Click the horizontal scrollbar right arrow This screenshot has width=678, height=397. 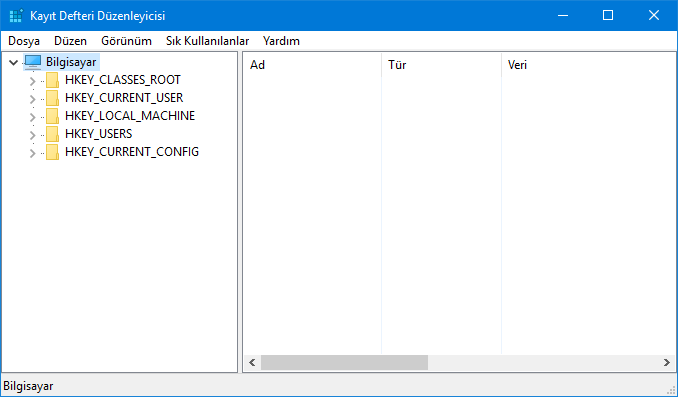666,362
